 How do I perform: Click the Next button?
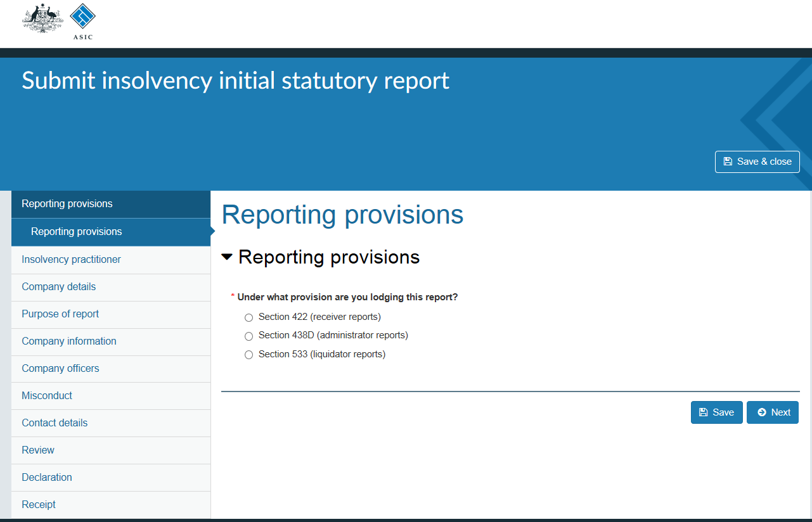[773, 412]
